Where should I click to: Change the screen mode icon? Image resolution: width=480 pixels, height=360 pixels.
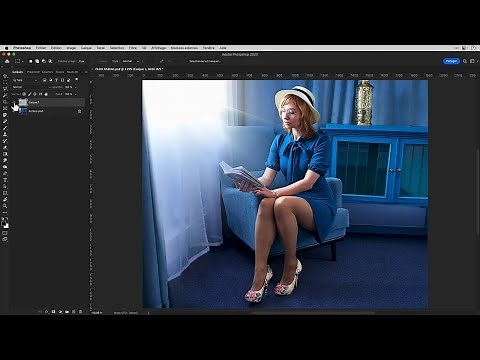point(5,239)
